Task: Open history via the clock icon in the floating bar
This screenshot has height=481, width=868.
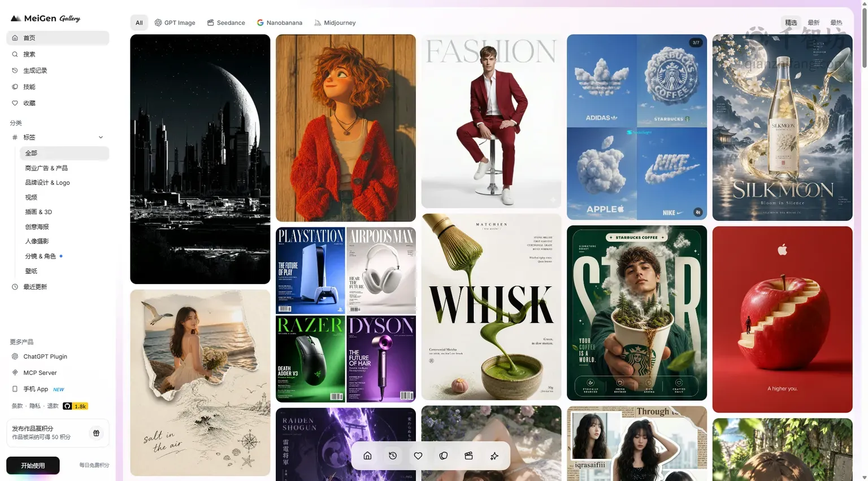Action: point(393,456)
